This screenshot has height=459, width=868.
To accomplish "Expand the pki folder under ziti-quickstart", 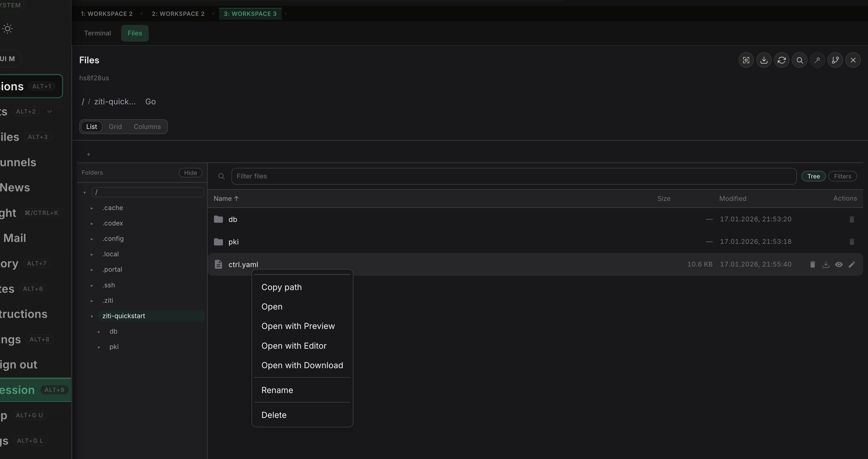I will (x=99, y=347).
